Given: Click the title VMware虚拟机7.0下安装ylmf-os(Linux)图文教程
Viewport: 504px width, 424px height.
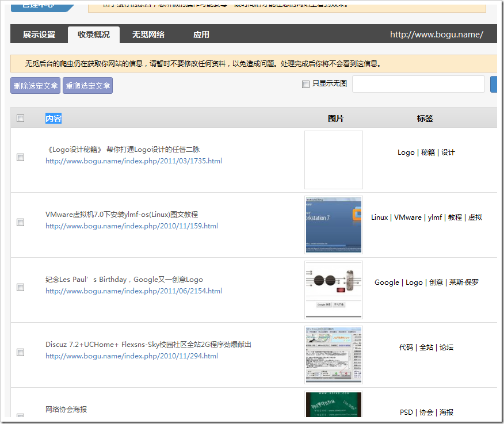Looking at the screenshot, I should (122, 215).
